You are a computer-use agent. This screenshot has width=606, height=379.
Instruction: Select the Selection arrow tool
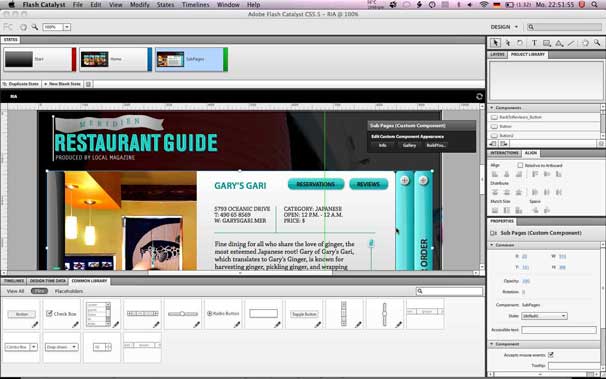[x=496, y=43]
